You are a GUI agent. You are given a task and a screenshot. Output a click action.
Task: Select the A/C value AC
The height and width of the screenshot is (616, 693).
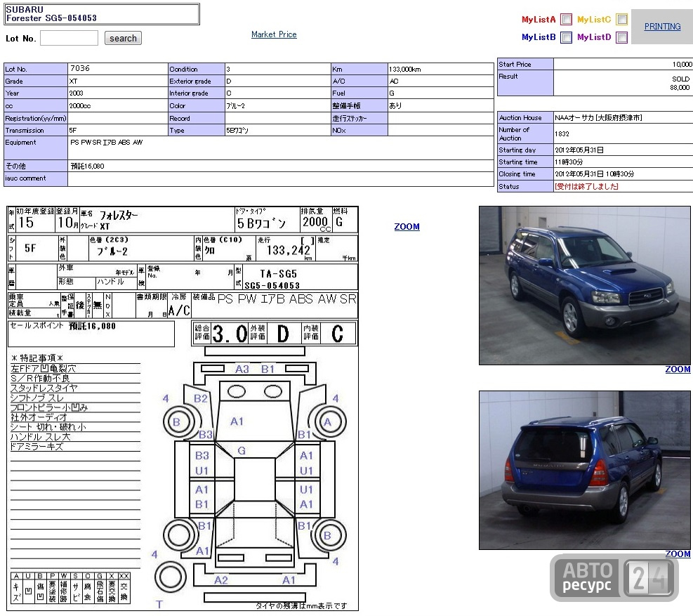[x=394, y=81]
